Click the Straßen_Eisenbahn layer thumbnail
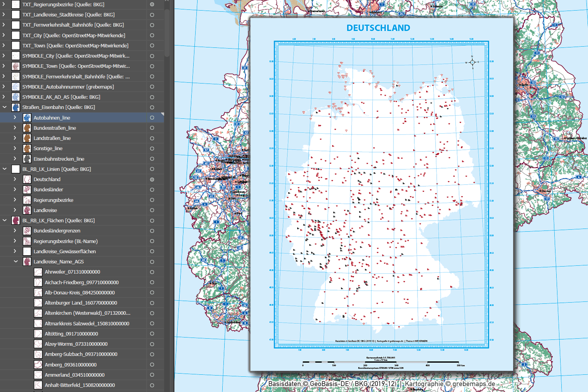588x392 pixels. click(x=16, y=107)
